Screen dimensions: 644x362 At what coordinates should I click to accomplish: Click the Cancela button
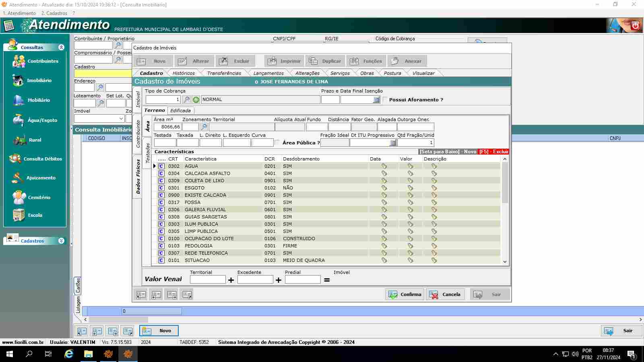click(x=445, y=294)
